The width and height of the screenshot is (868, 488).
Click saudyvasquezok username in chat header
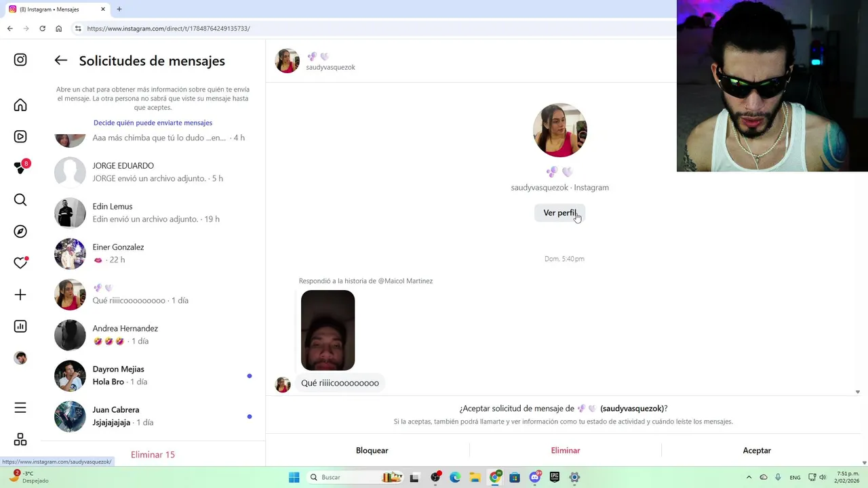coord(330,67)
